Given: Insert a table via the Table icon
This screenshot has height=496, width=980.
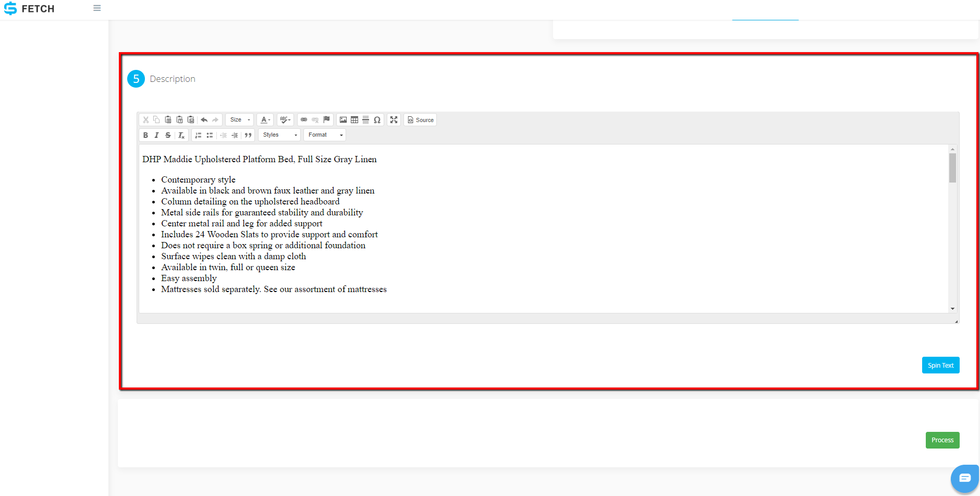Looking at the screenshot, I should coord(354,120).
